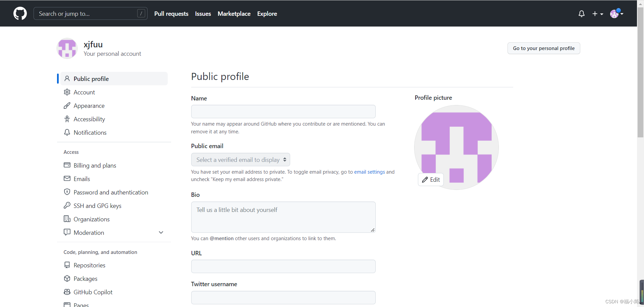Click the Pages browser icon

(67, 305)
